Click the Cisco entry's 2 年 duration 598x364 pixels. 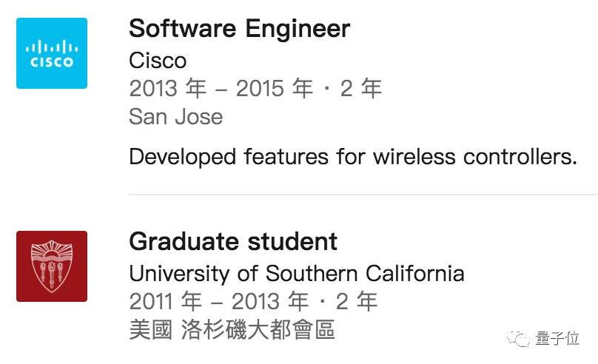pos(361,89)
